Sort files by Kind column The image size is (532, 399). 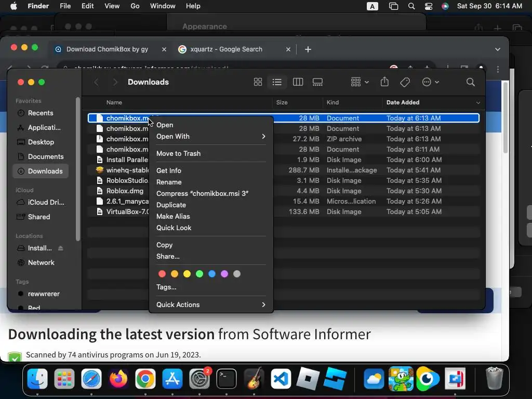(353, 102)
